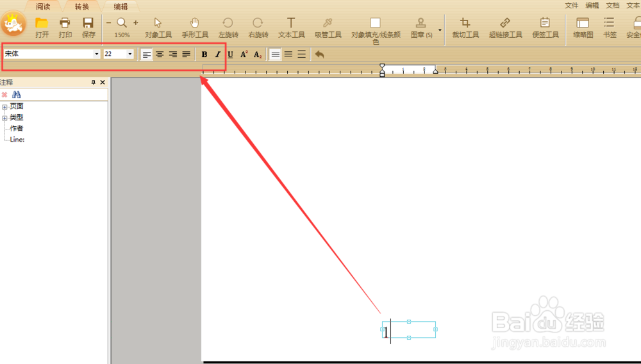Zoom out with the minus button
The width and height of the screenshot is (641, 364).
pos(109,23)
